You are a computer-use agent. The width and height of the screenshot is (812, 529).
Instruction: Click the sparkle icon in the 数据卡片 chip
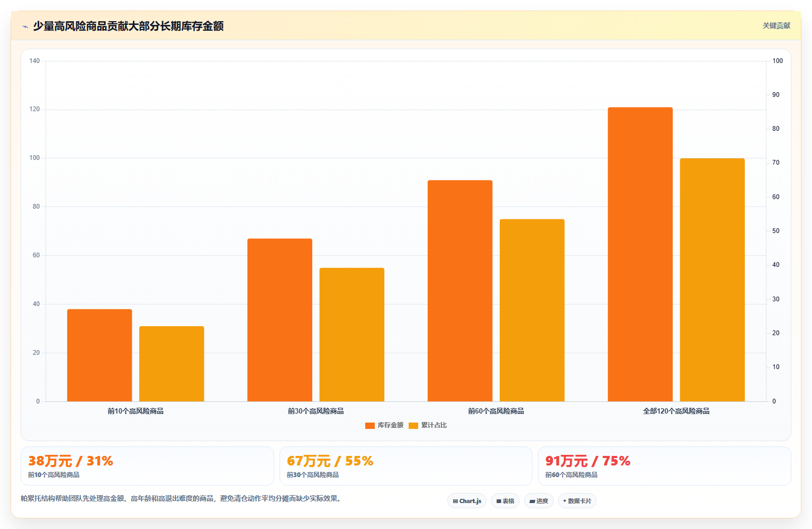565,500
